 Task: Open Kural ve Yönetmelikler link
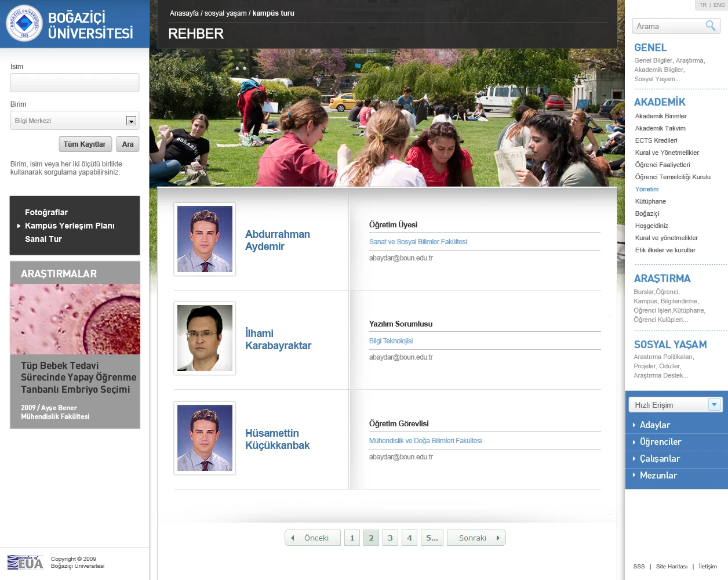[x=667, y=153]
